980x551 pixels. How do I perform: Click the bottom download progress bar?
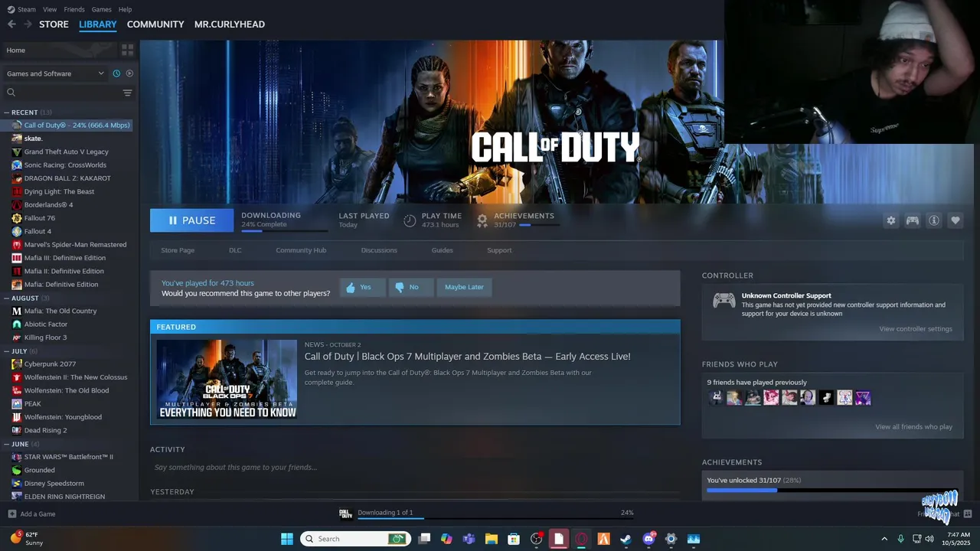click(494, 518)
